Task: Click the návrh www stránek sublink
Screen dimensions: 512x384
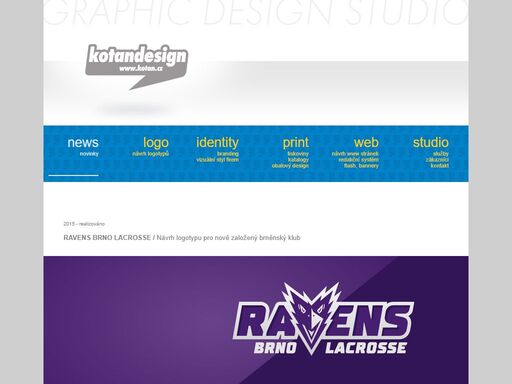Action: pos(355,154)
